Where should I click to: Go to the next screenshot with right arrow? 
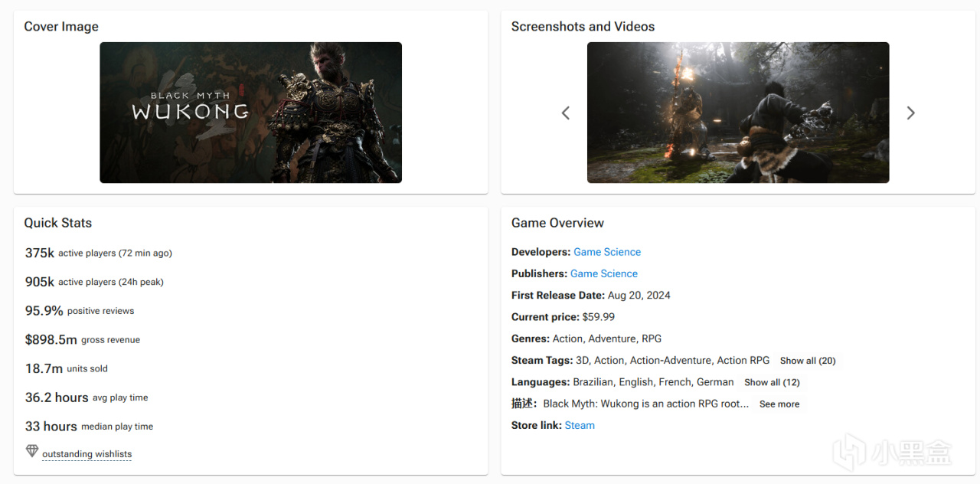coord(910,113)
